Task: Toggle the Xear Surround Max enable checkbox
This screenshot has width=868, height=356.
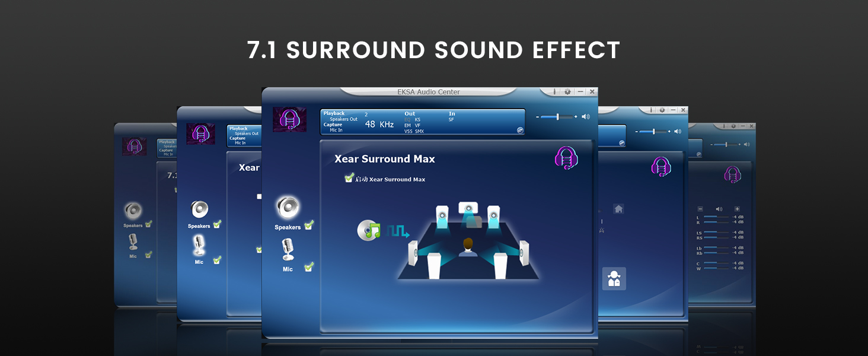Action: [349, 178]
